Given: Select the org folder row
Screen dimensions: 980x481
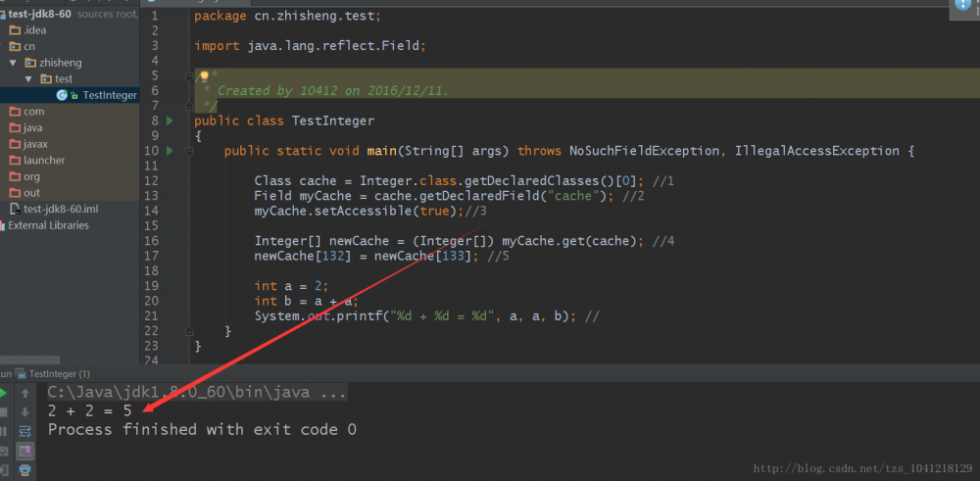Looking at the screenshot, I should pos(70,176).
